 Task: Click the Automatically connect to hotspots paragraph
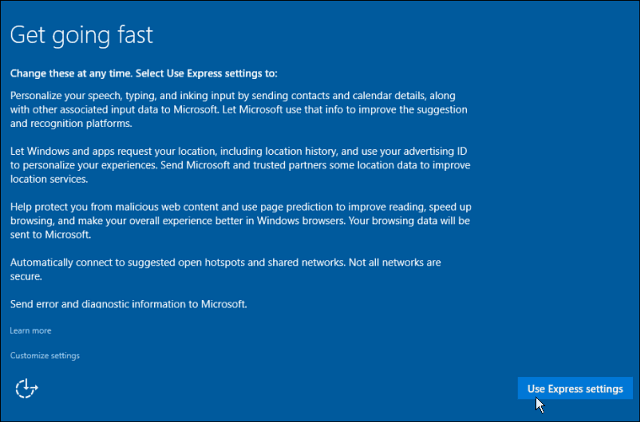click(225, 269)
